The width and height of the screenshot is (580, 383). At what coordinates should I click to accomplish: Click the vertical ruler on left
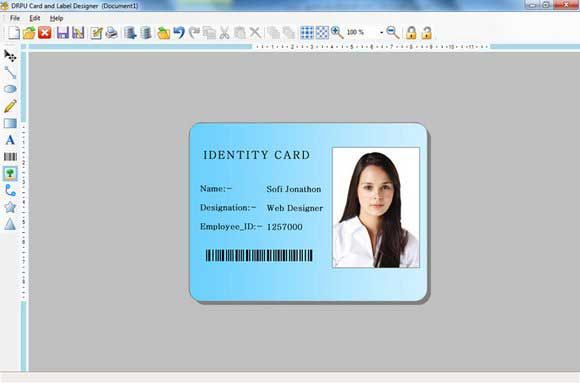[24, 213]
